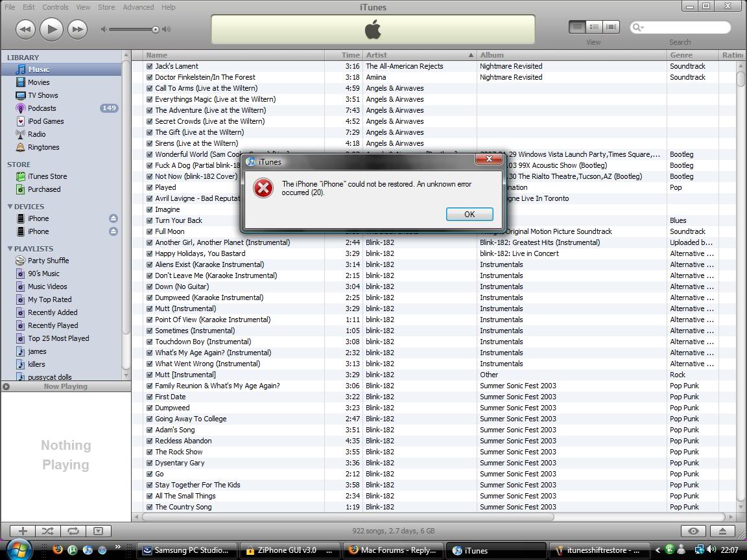Open the Party Shuffle playlist
The image size is (747, 560).
[47, 261]
